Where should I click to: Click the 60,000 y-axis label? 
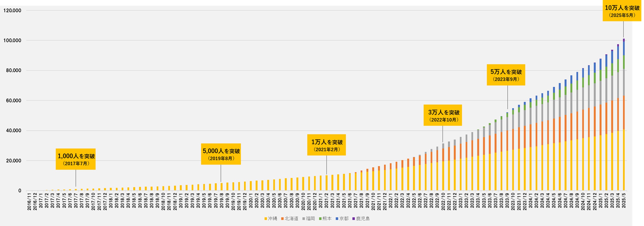click(13, 101)
